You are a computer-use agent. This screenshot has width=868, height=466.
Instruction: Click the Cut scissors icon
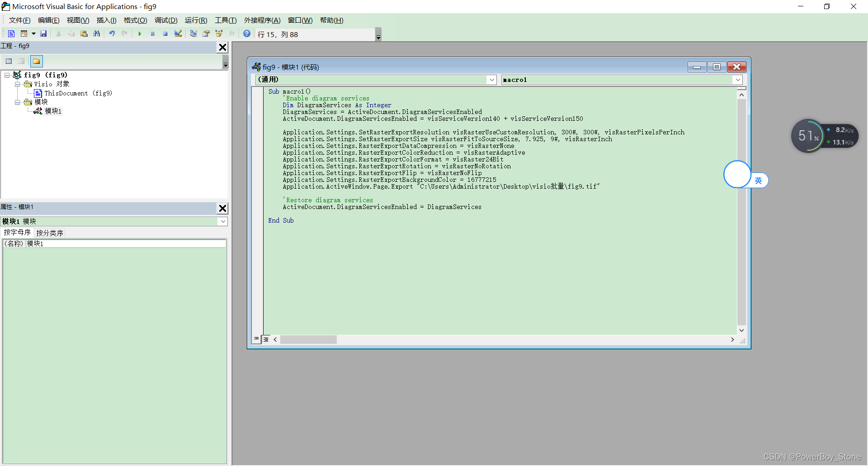[x=58, y=34]
